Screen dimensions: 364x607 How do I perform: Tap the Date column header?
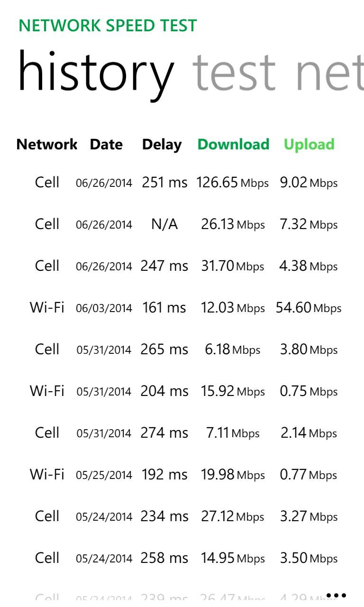tap(106, 144)
